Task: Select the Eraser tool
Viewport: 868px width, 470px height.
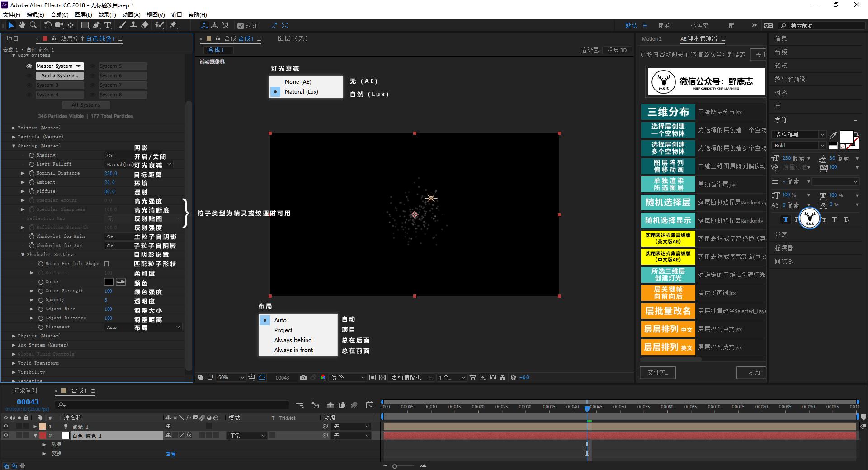Action: pos(145,25)
